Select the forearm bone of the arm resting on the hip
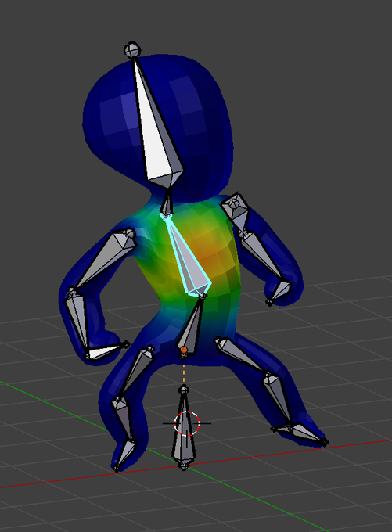 click(x=77, y=322)
